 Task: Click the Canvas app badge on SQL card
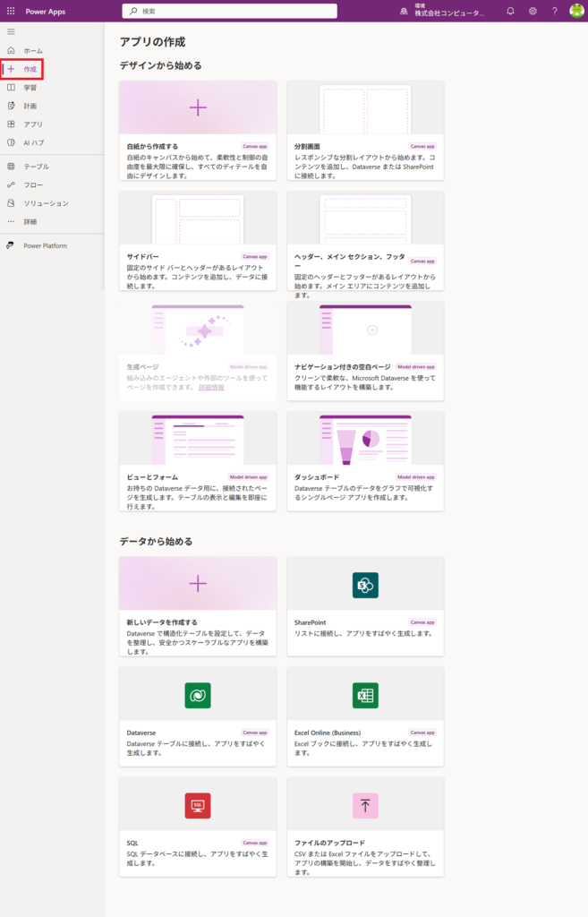coord(255,843)
